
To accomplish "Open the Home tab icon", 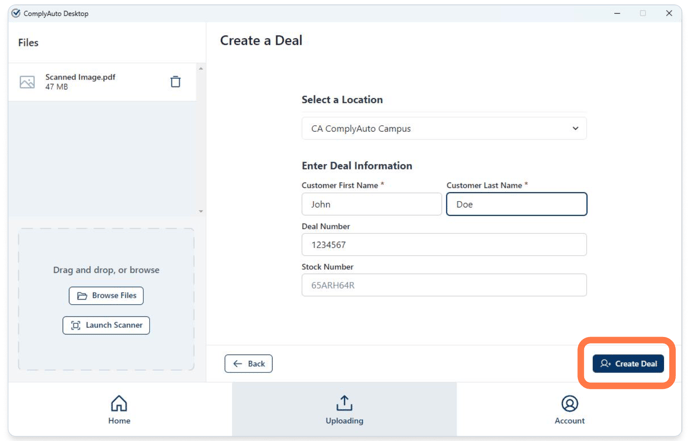I will tap(119, 403).
